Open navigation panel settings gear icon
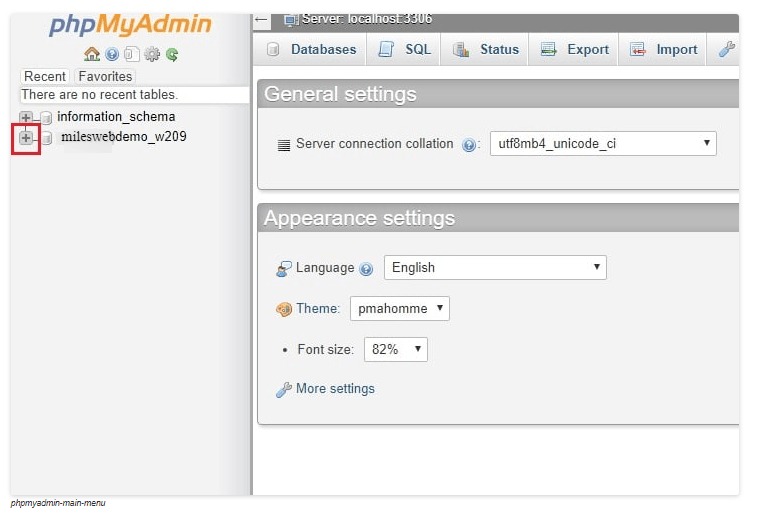The width and height of the screenshot is (762, 514). point(152,54)
